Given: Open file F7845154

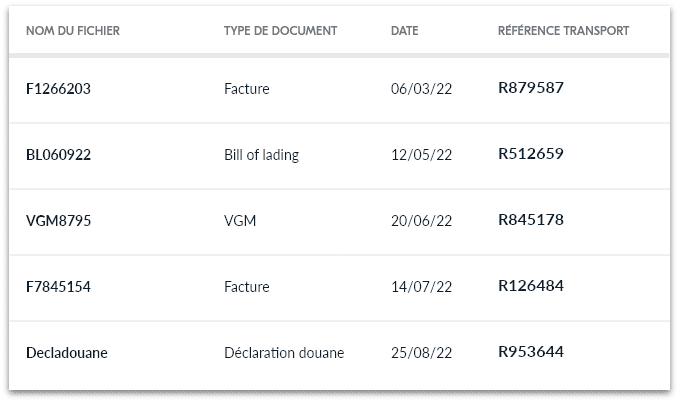Looking at the screenshot, I should point(58,287).
